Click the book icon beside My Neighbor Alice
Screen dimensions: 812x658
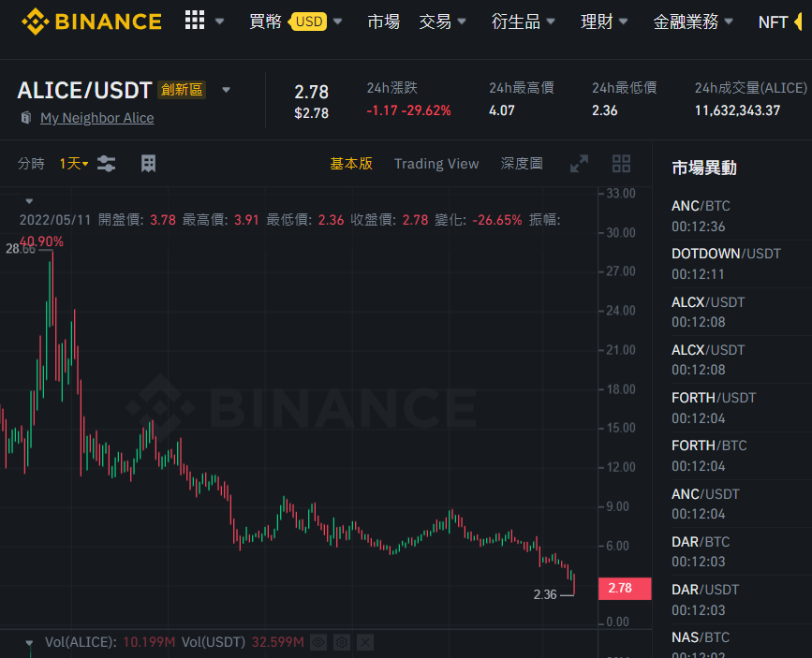coord(26,118)
